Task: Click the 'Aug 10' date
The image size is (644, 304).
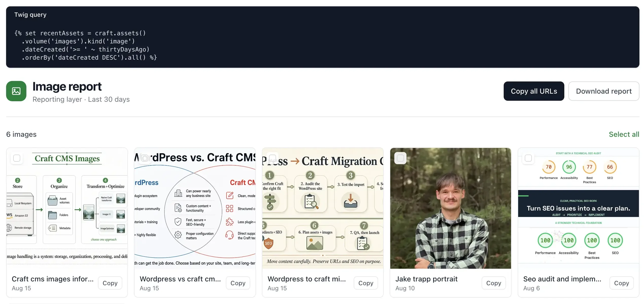Action: (405, 288)
